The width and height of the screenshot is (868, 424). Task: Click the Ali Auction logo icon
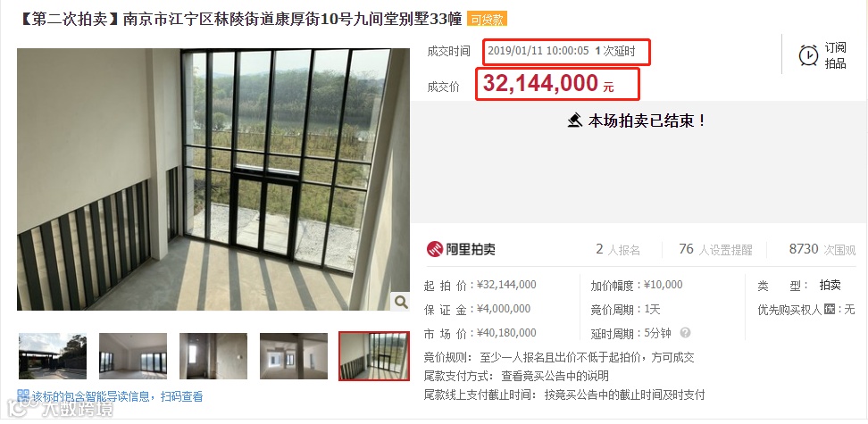(435, 249)
